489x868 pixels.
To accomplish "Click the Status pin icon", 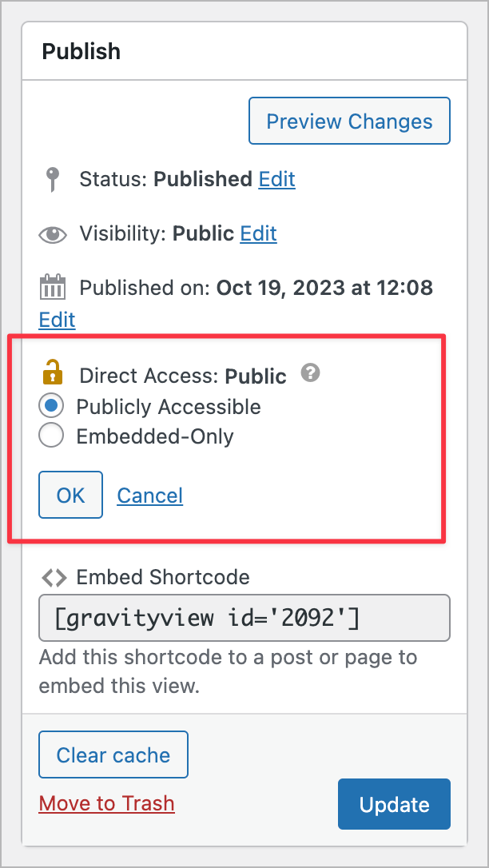I will click(53, 179).
